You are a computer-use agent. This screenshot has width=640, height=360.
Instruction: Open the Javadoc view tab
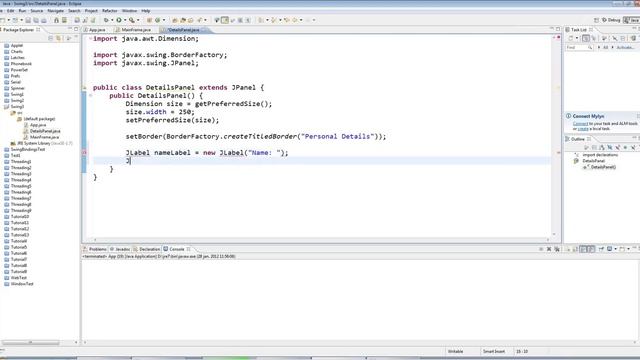[120, 249]
